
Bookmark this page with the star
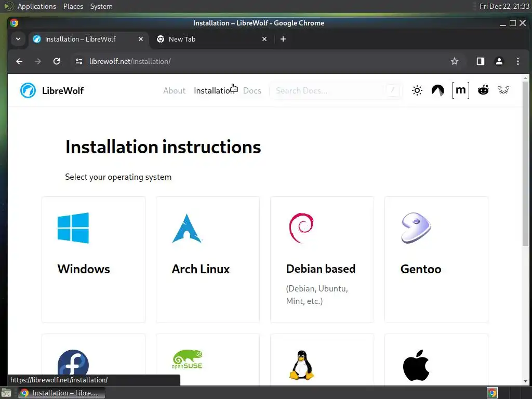pos(454,61)
